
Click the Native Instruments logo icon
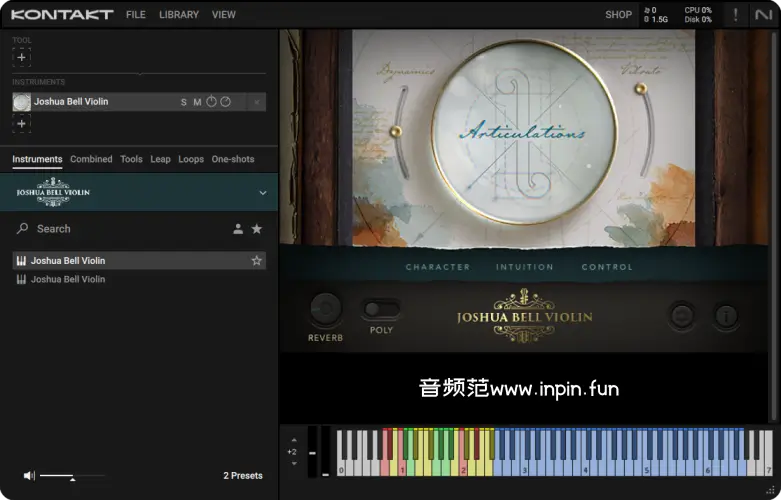coord(763,14)
